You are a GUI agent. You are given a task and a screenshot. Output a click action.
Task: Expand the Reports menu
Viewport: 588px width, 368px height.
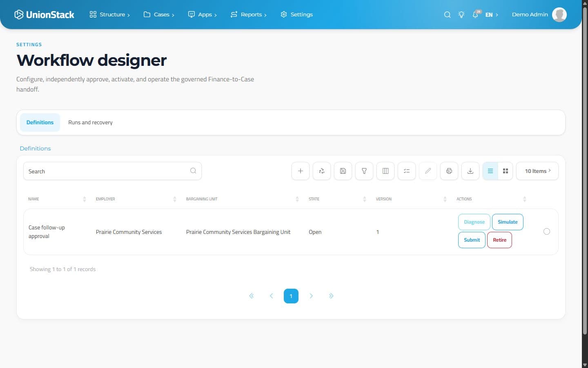coord(248,15)
